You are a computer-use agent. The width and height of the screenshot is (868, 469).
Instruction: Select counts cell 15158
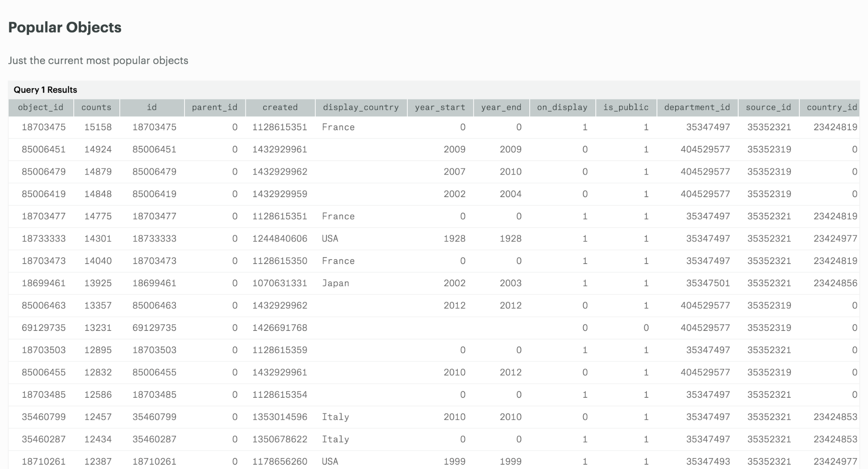(x=98, y=127)
